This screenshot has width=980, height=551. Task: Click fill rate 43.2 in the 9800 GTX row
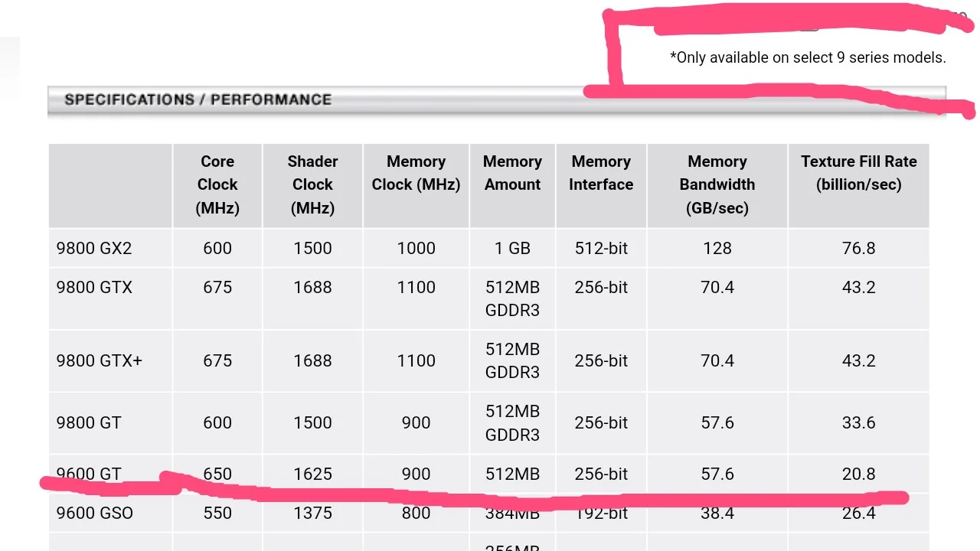pyautogui.click(x=859, y=287)
